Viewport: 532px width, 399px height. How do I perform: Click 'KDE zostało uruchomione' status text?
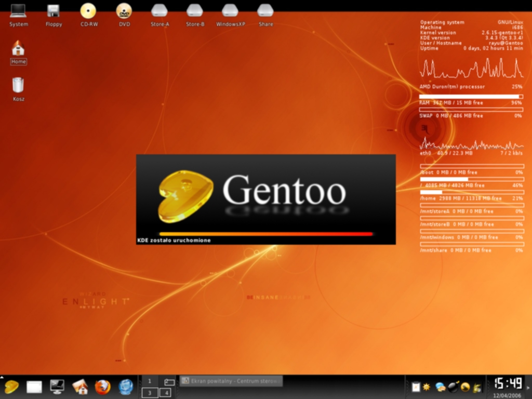[174, 240]
